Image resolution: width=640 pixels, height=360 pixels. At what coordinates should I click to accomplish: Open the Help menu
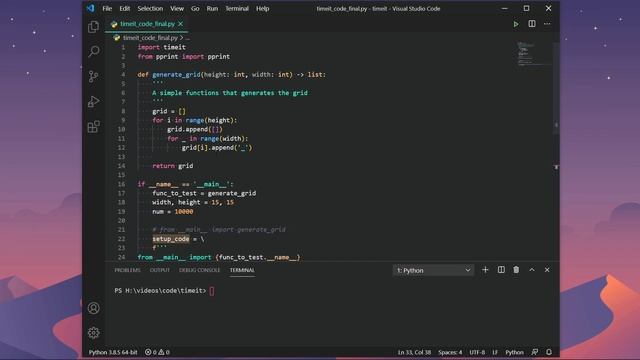(262, 8)
